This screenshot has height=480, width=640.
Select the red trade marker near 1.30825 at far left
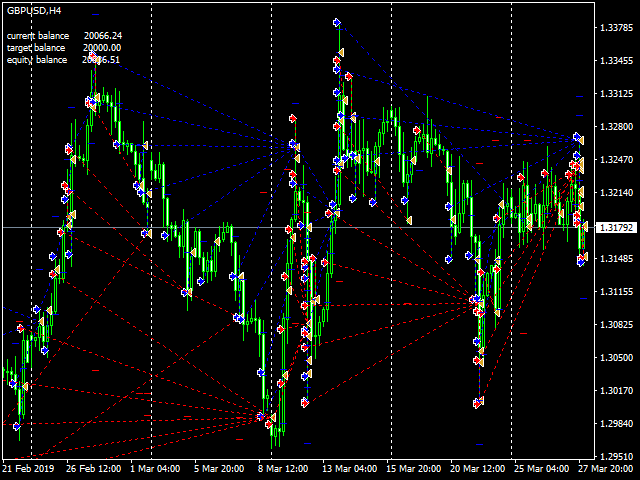(20, 327)
